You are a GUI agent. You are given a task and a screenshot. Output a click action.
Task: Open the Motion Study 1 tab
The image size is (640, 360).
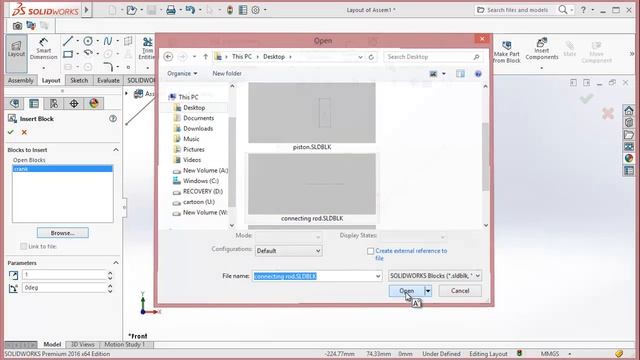(x=124, y=344)
